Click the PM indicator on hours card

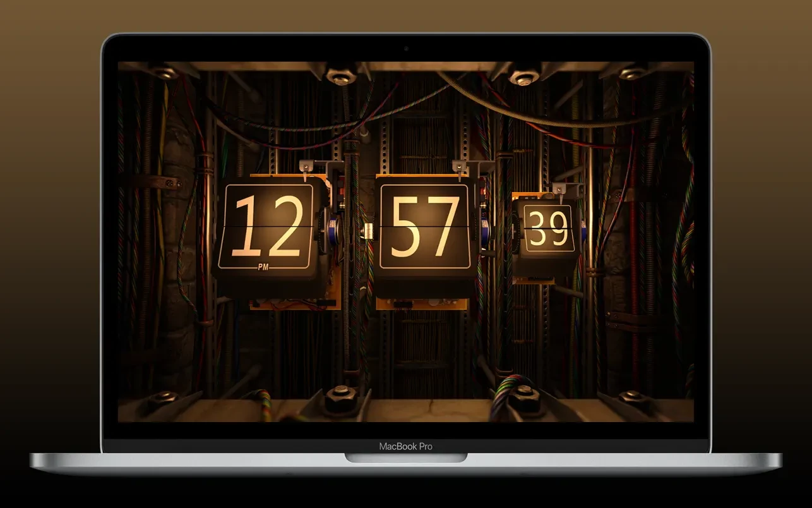pyautogui.click(x=265, y=267)
